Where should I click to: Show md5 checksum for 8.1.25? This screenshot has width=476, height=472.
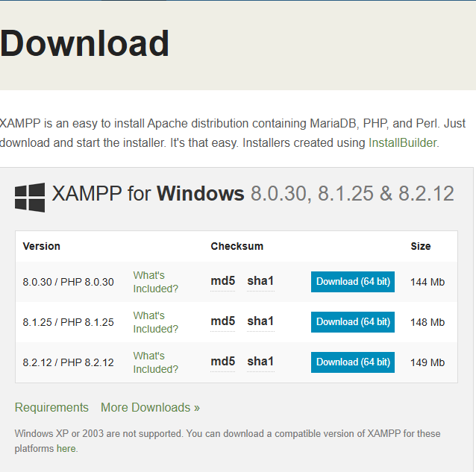tap(222, 321)
